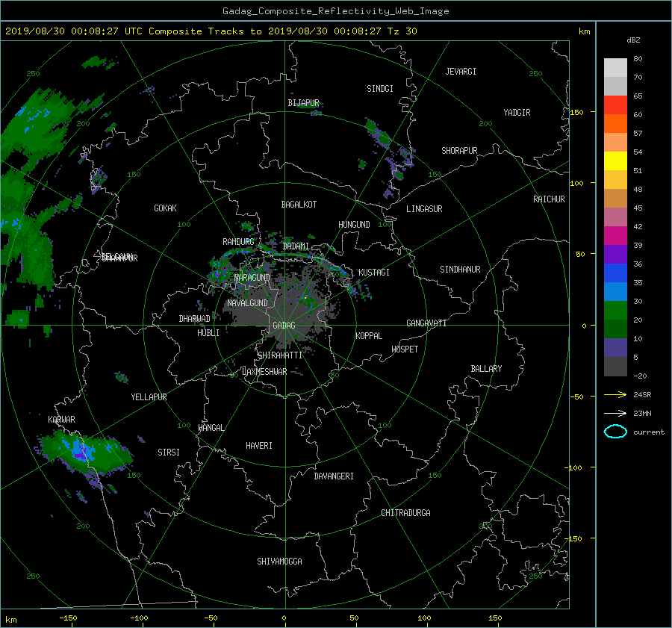Click the RAMDURG city label
Image resolution: width=672 pixels, height=628 pixels.
point(238,242)
